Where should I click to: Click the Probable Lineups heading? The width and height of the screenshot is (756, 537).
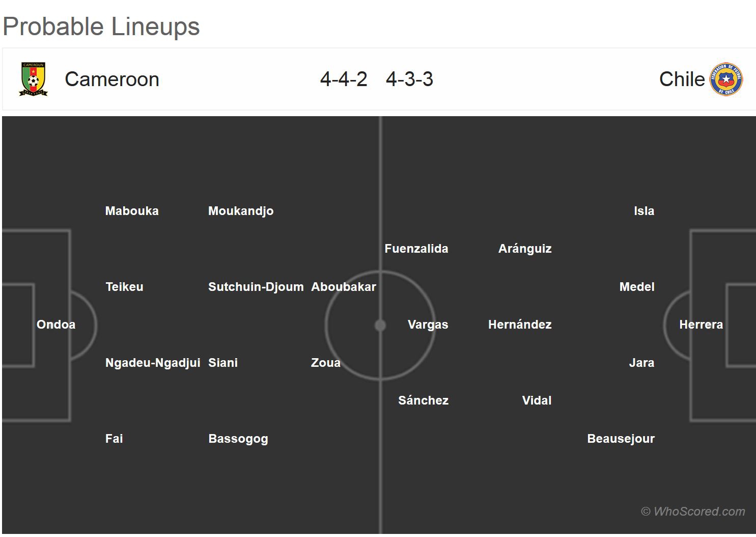coord(101,26)
